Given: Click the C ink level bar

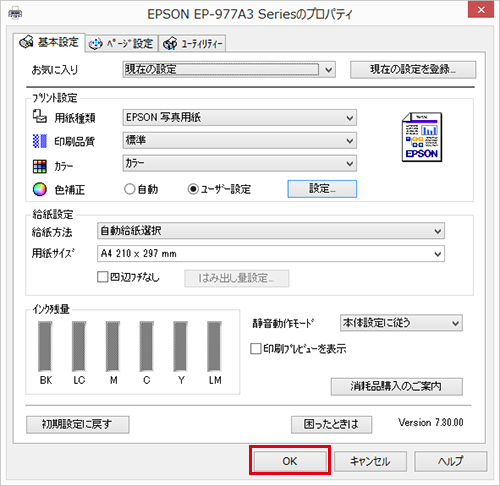Looking at the screenshot, I should click(x=147, y=346).
